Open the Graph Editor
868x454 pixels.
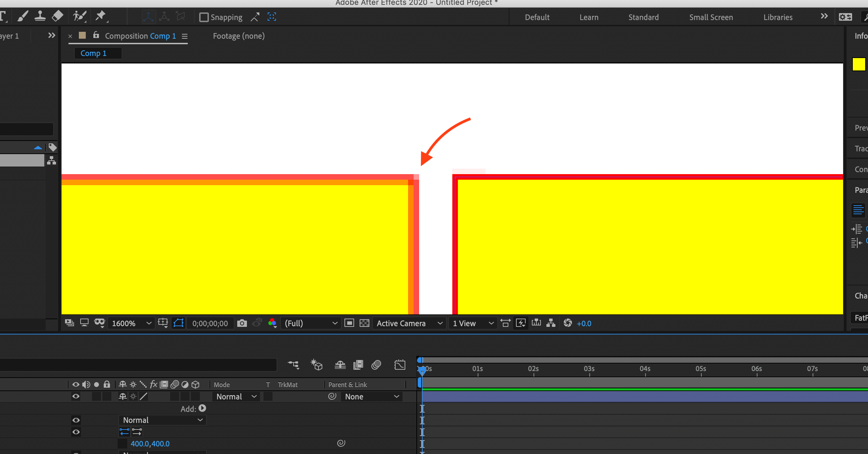coord(399,365)
